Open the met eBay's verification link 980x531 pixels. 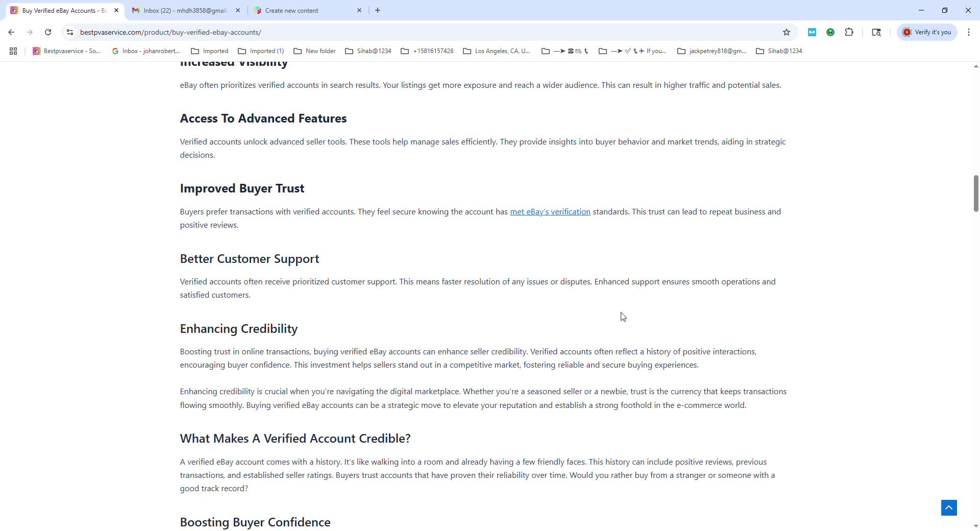coord(550,212)
